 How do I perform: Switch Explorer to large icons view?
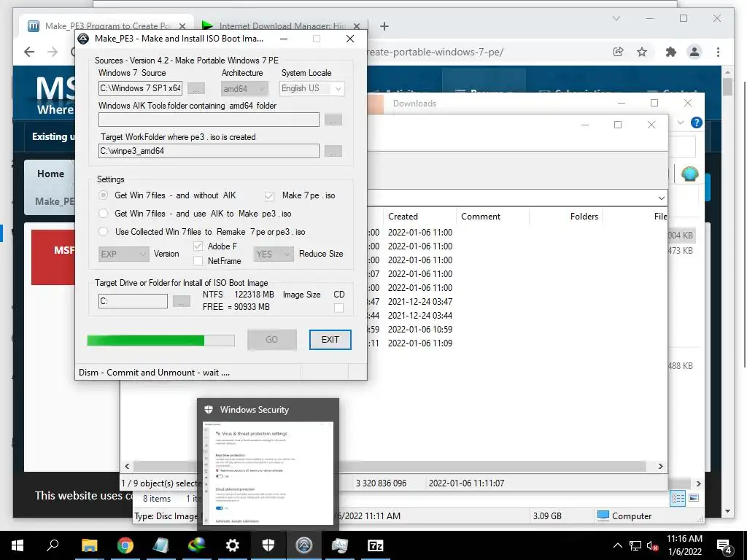[694, 498]
